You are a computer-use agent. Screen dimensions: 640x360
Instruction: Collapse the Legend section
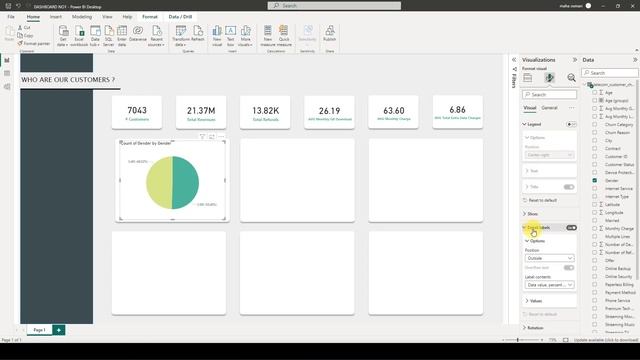(x=524, y=124)
